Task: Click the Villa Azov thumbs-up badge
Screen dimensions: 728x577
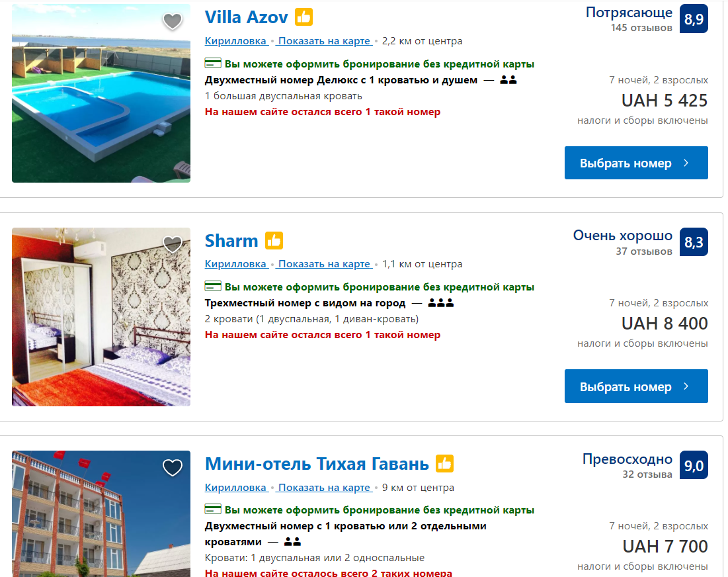Action: coord(303,17)
